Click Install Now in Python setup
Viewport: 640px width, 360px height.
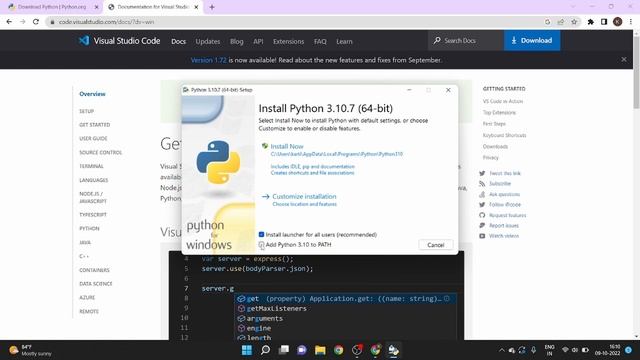point(287,146)
